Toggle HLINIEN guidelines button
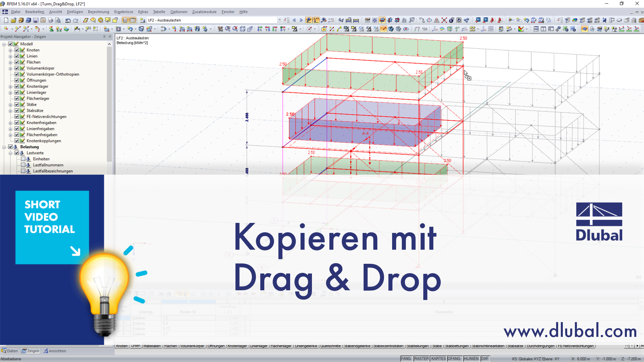The width and height of the screenshot is (644, 362). [x=471, y=359]
